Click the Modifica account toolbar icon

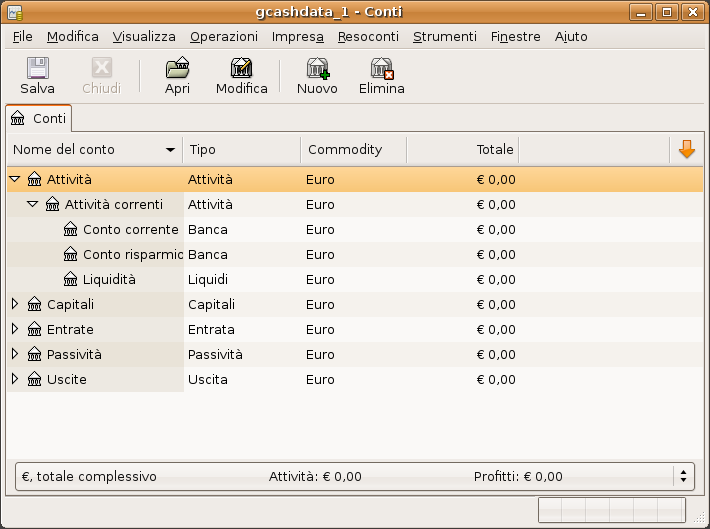click(241, 69)
